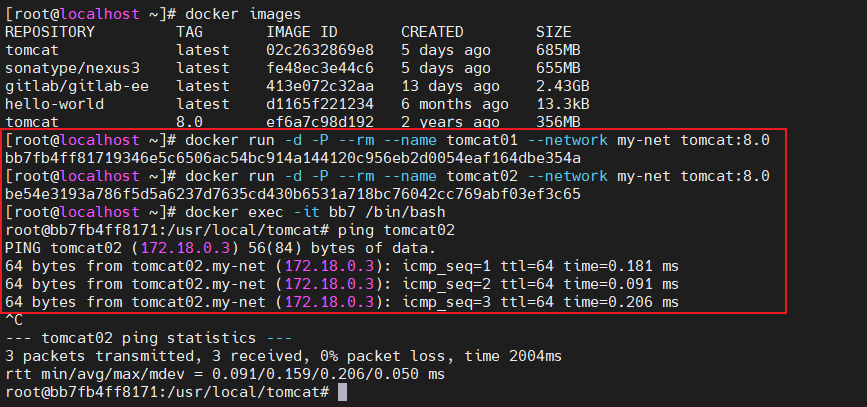Select the gitlab/gitlab-ee repository name
Viewport: 867px width, 407px height.
point(77,86)
